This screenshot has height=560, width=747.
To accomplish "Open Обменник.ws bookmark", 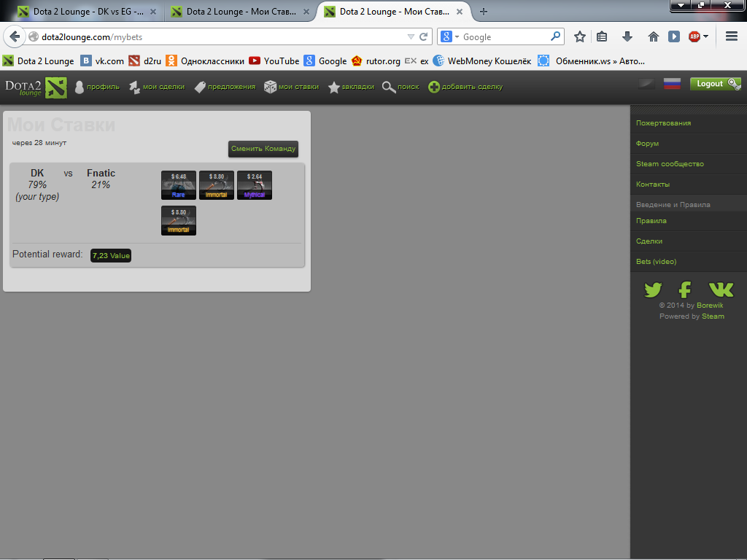I will coord(591,61).
